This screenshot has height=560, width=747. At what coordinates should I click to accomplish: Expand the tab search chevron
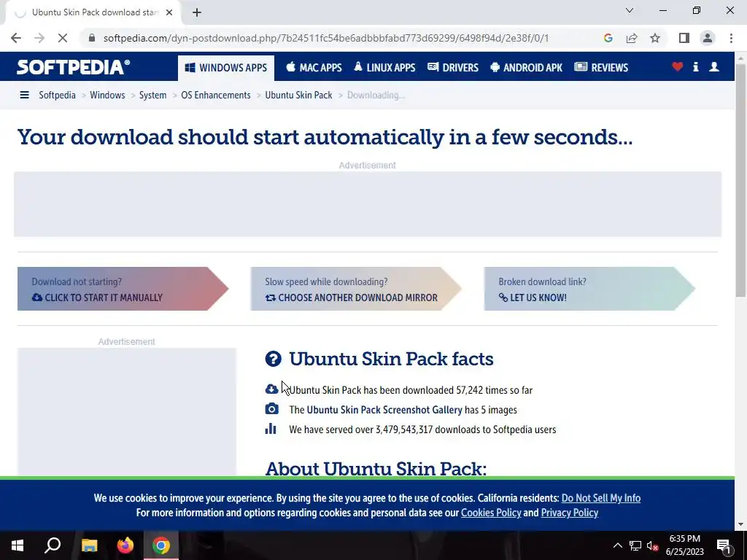tap(630, 10)
